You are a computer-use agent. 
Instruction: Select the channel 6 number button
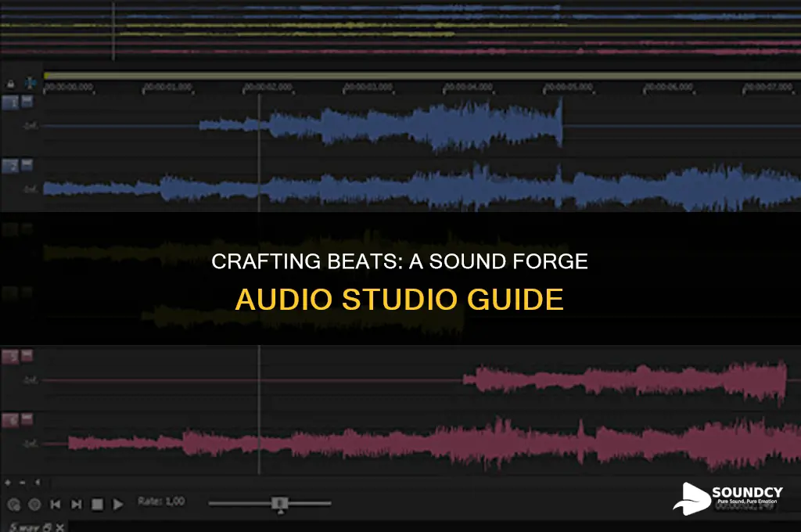[10, 420]
